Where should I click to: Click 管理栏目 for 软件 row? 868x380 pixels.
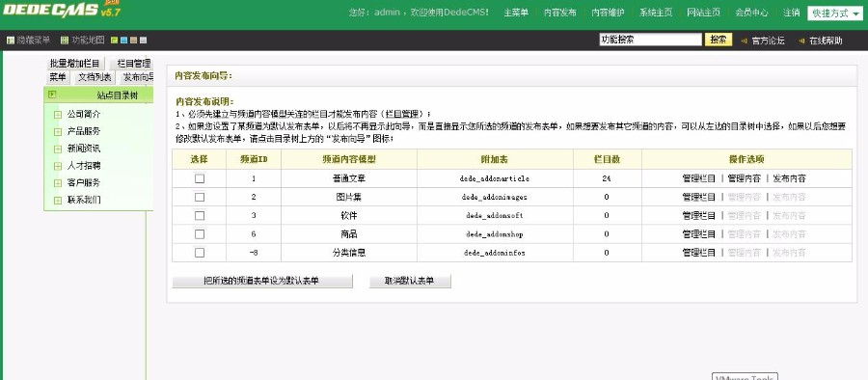click(x=698, y=215)
